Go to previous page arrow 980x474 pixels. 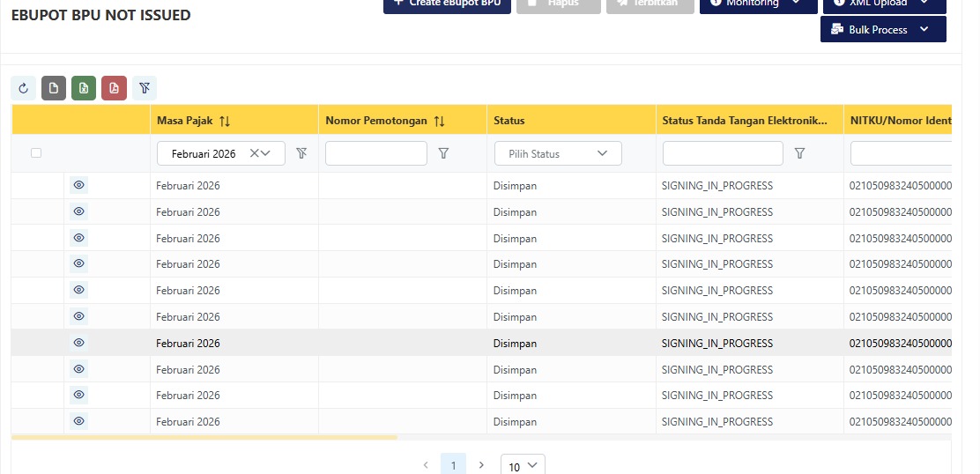point(426,465)
